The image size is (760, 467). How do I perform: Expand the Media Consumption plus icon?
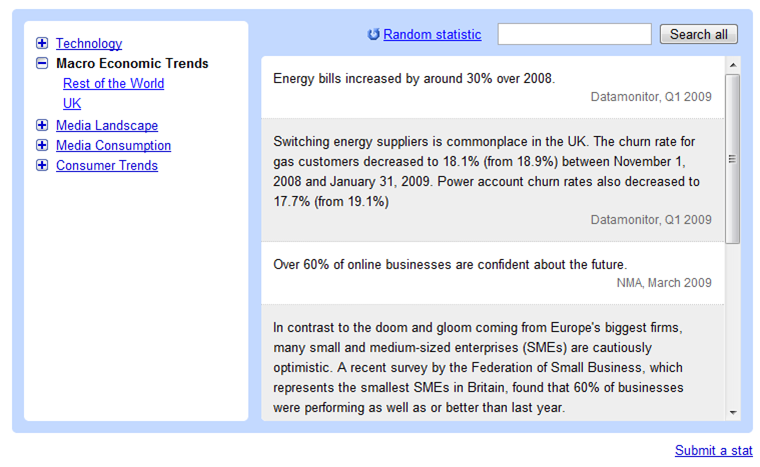(42, 145)
